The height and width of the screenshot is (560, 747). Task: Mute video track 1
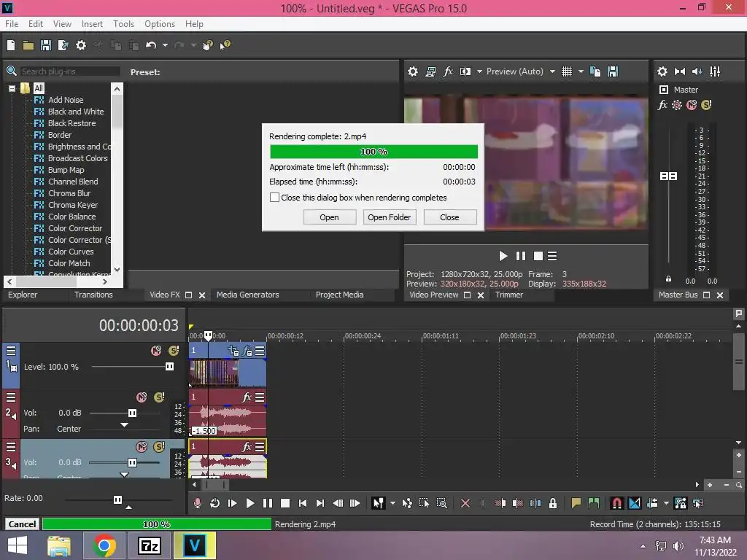[156, 351]
